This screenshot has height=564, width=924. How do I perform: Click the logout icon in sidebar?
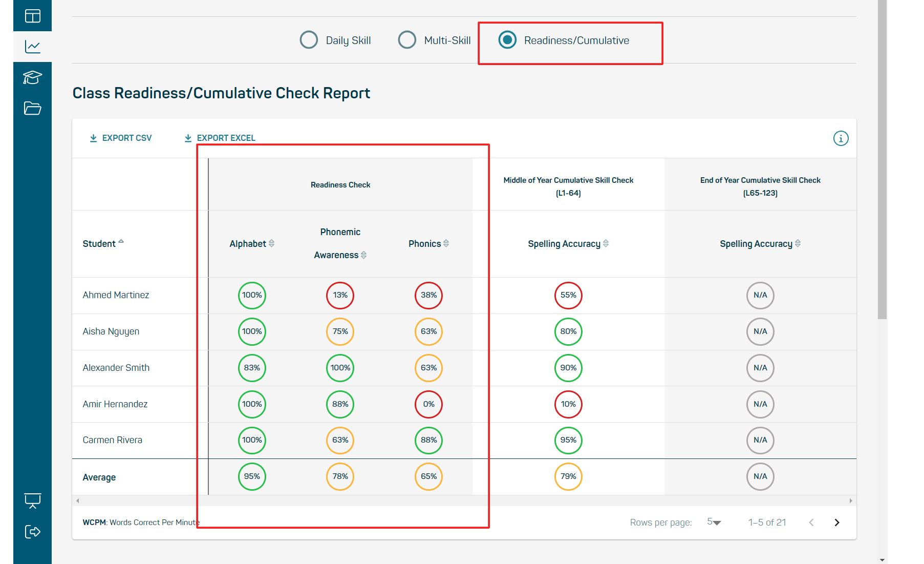pyautogui.click(x=33, y=532)
